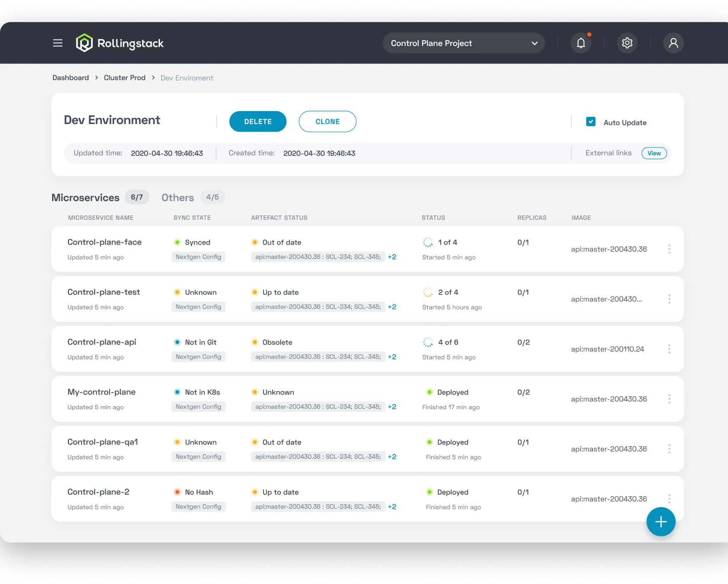Open row options for My-control-plane
The image size is (728, 584).
pyautogui.click(x=669, y=399)
